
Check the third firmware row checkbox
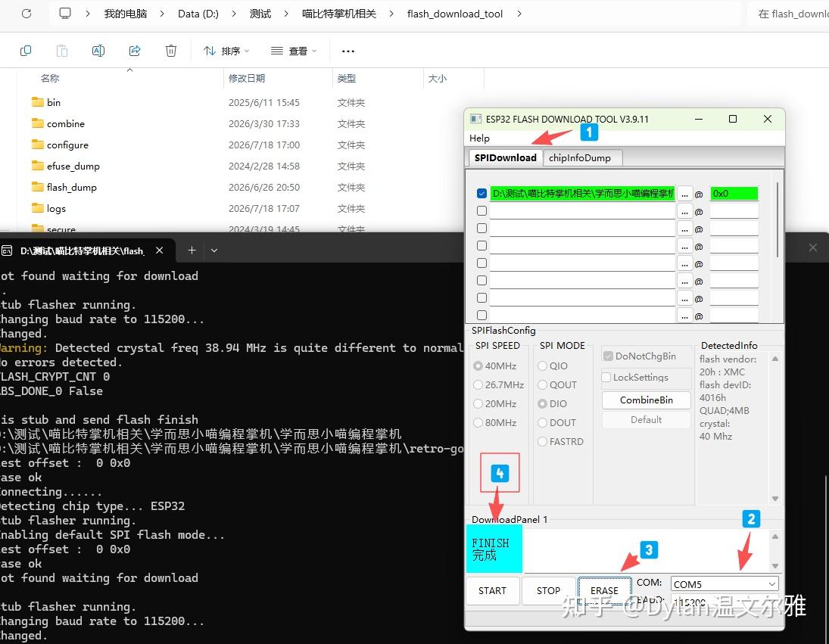pyautogui.click(x=482, y=229)
